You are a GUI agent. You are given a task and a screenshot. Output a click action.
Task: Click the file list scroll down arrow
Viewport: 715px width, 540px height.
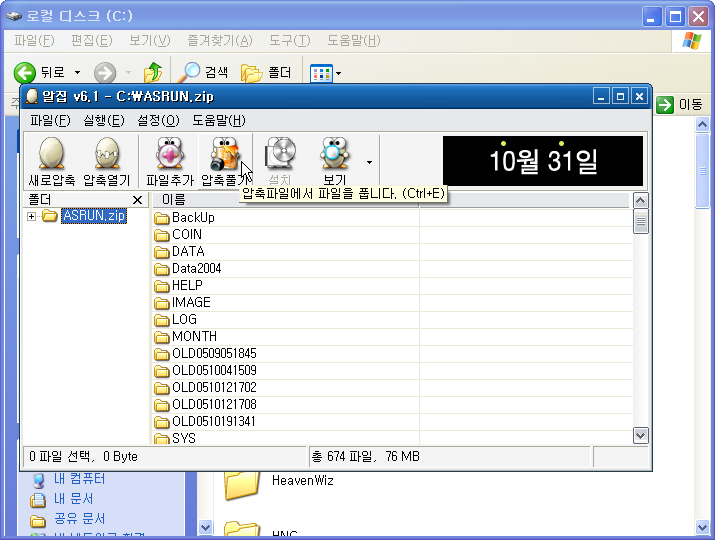(641, 436)
